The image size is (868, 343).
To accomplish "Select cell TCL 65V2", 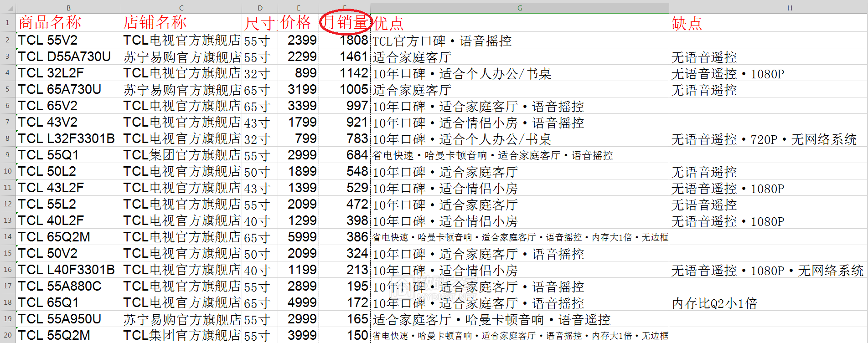I will click(x=68, y=106).
